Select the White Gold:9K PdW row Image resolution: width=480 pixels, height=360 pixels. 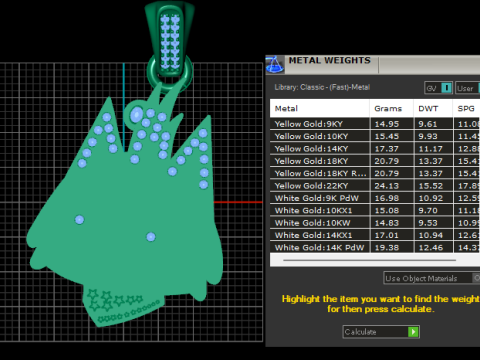375,198
